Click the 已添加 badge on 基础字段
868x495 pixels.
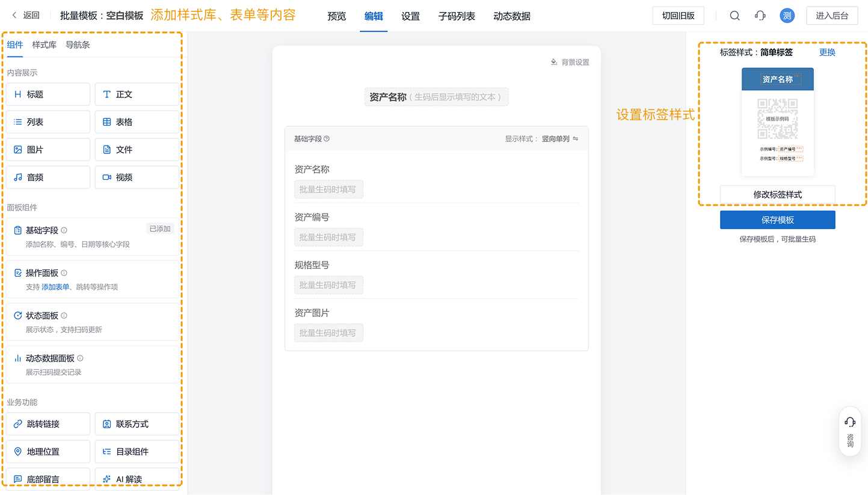pos(160,229)
